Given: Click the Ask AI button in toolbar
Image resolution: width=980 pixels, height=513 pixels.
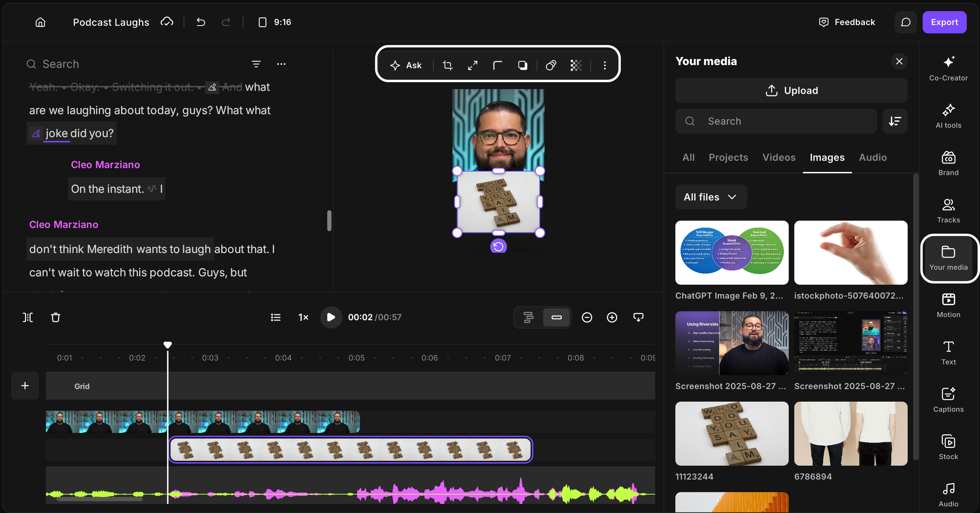Looking at the screenshot, I should [406, 65].
